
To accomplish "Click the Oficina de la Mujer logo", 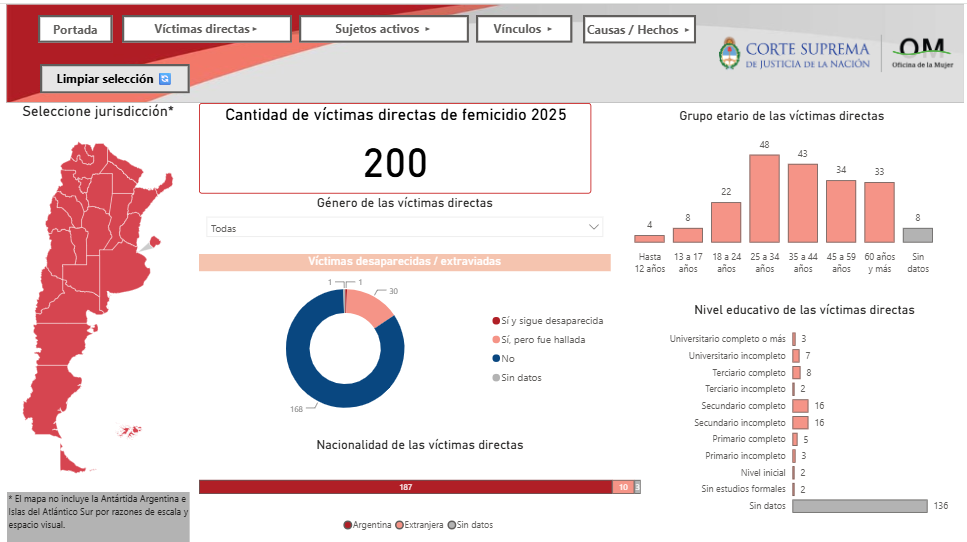I will pos(922,54).
